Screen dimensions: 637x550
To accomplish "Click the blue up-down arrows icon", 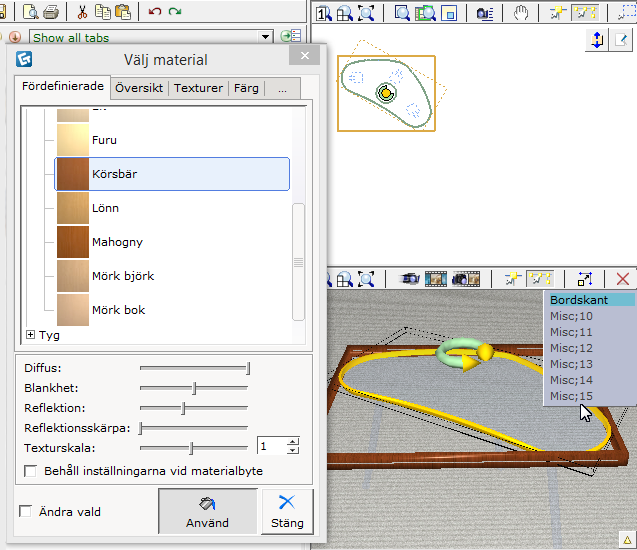I will [598, 40].
